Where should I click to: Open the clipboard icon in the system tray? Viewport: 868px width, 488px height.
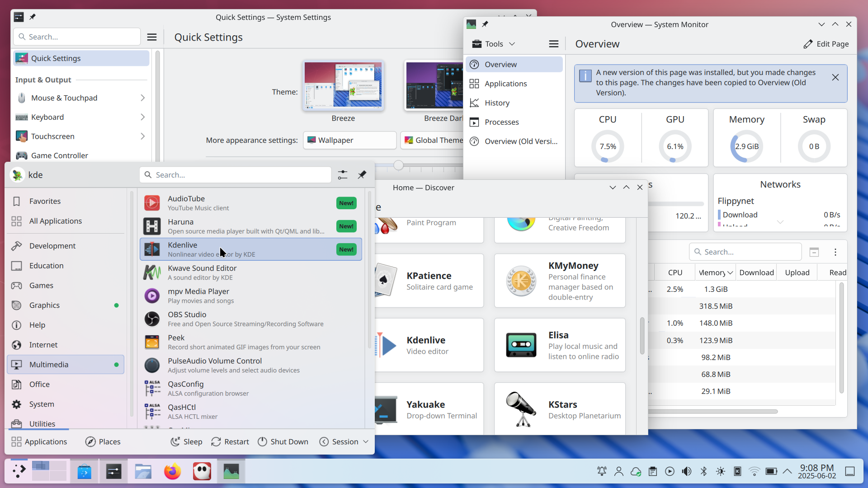(652, 471)
